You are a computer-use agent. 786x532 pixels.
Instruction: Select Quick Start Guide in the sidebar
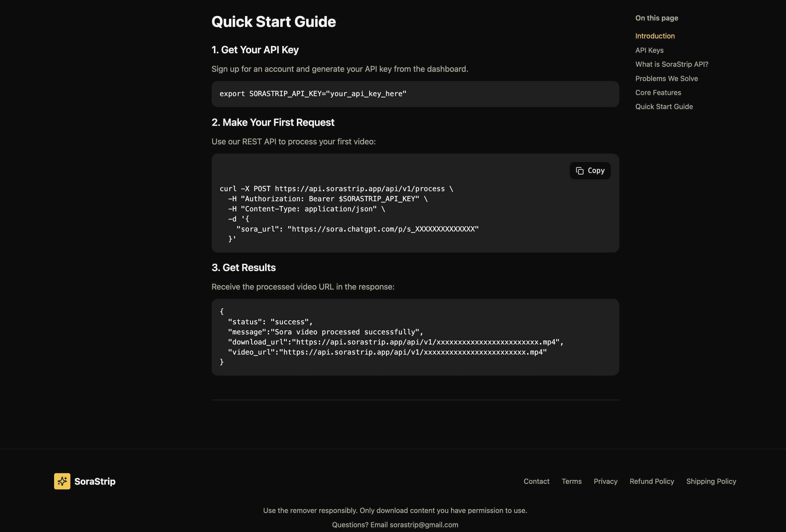pos(664,107)
